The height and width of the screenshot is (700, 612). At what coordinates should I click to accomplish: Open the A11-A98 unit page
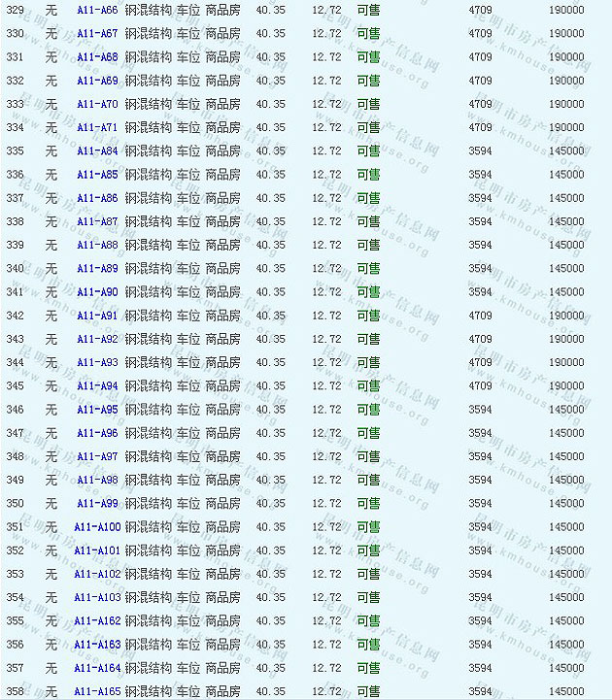click(x=97, y=480)
